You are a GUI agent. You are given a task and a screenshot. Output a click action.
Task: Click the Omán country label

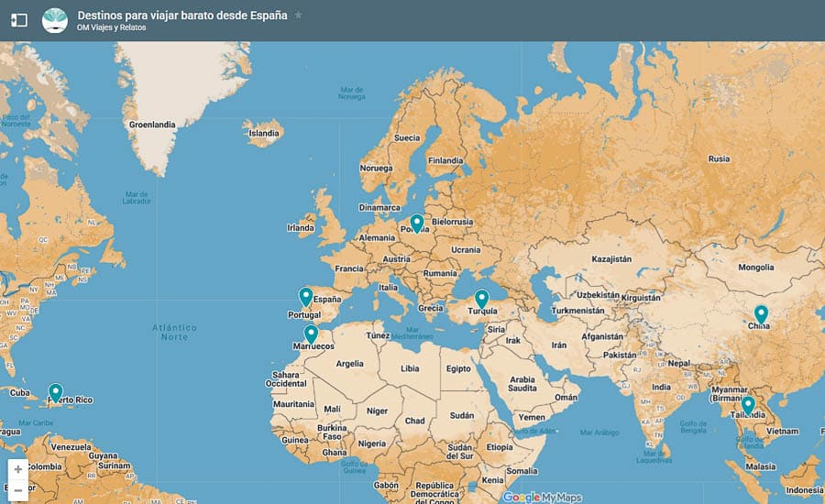point(566,397)
